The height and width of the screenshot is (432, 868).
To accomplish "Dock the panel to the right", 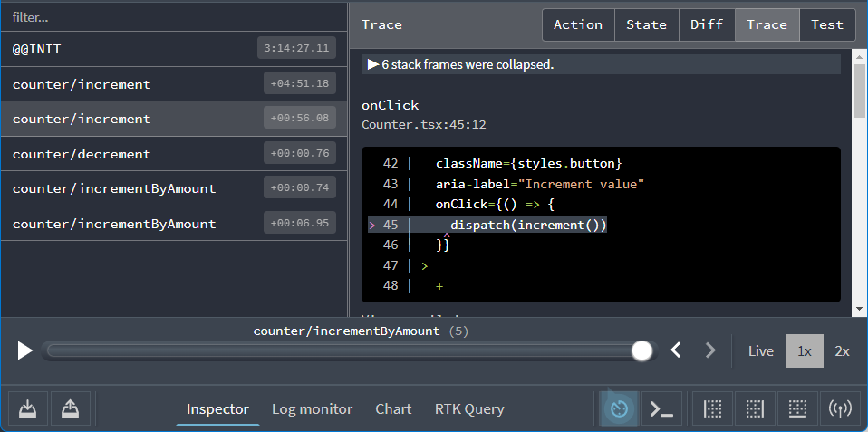I will point(755,409).
